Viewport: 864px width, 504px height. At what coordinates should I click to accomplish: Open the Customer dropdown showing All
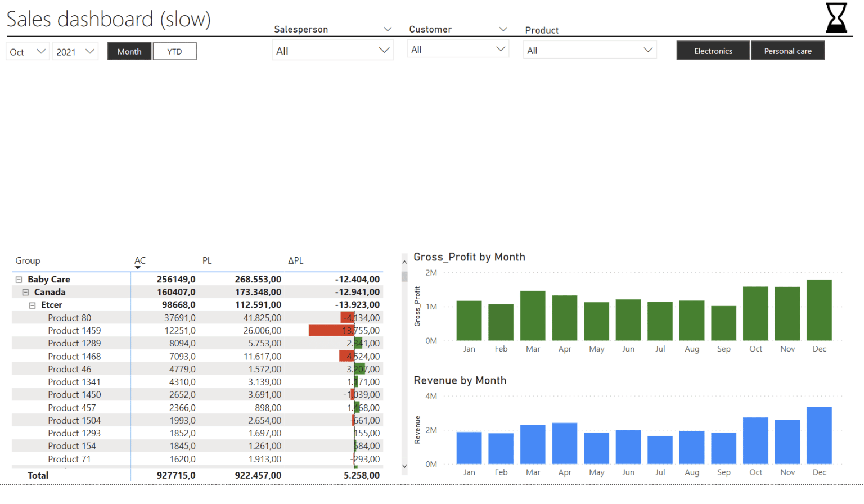pyautogui.click(x=458, y=49)
